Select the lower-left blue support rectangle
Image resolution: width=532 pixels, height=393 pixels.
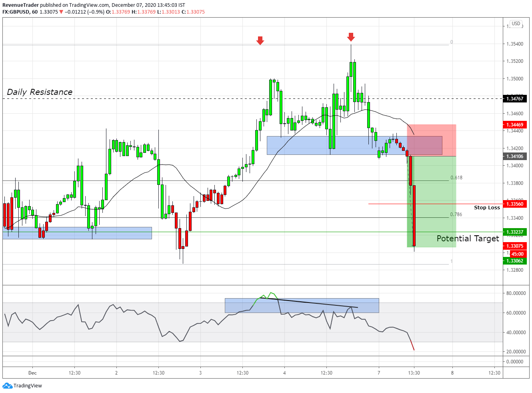coord(77,233)
